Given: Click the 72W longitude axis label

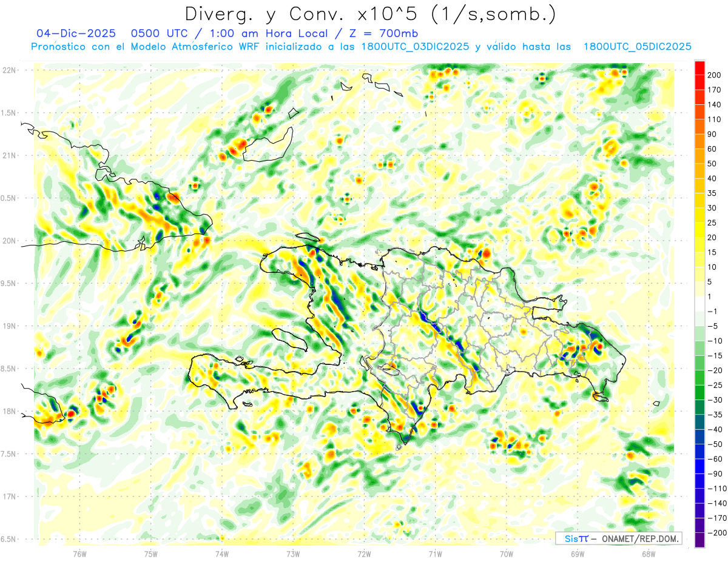Looking at the screenshot, I should pos(364,554).
